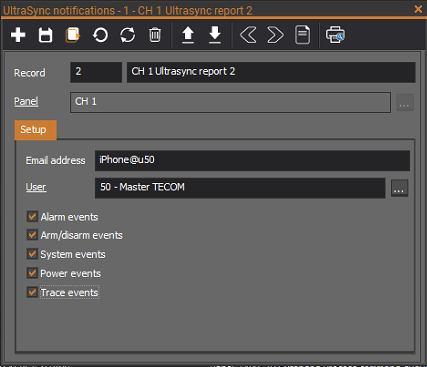Screen dimensions: 427x367
Task: Undo changes with the circular arrow icon
Action: tap(100, 35)
